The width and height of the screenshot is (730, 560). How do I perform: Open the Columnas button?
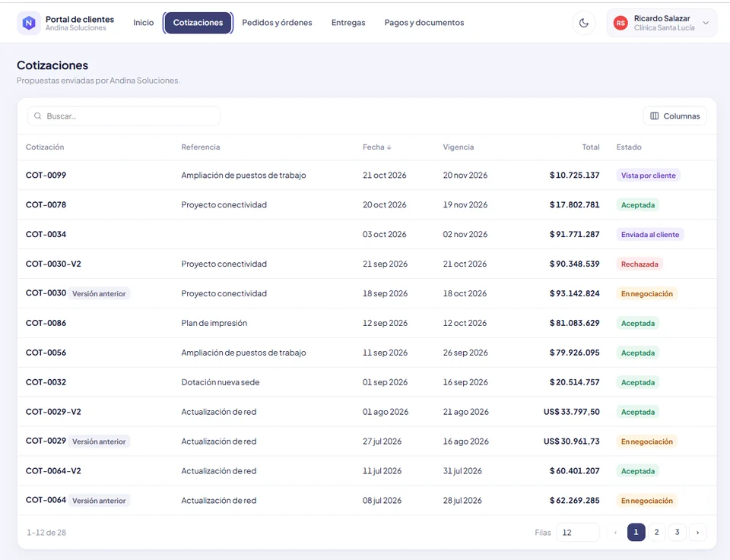pos(675,115)
